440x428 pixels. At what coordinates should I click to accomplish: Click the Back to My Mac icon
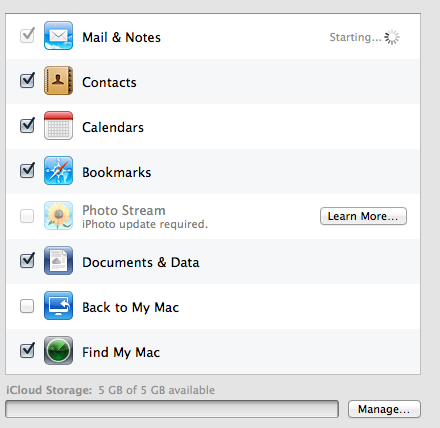pyautogui.click(x=58, y=306)
